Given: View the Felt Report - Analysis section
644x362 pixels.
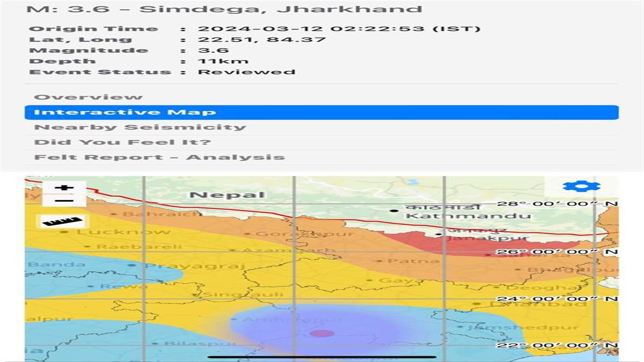Looking at the screenshot, I should pyautogui.click(x=159, y=157).
